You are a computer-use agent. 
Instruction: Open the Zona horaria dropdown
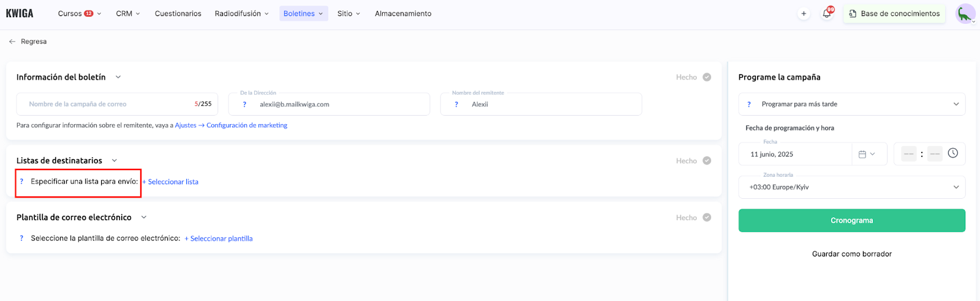coord(851,187)
